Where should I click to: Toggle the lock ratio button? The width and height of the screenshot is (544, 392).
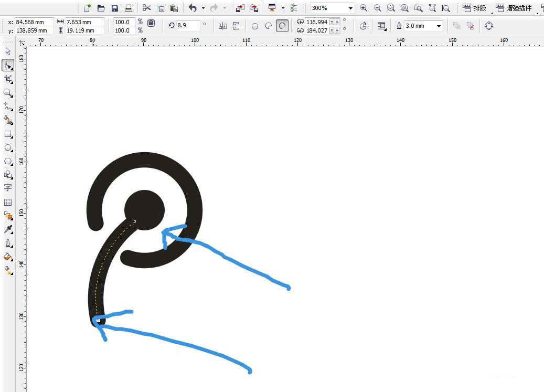coord(151,24)
